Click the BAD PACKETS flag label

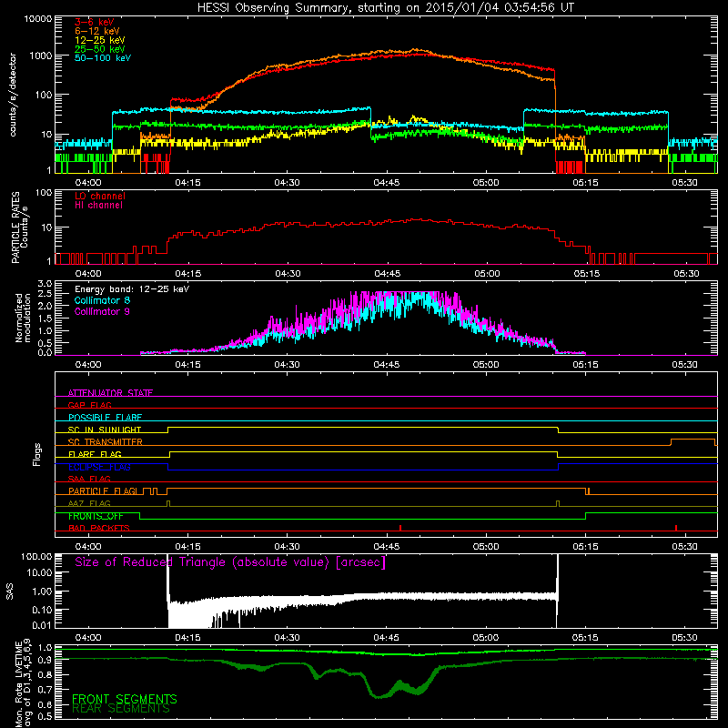99,528
